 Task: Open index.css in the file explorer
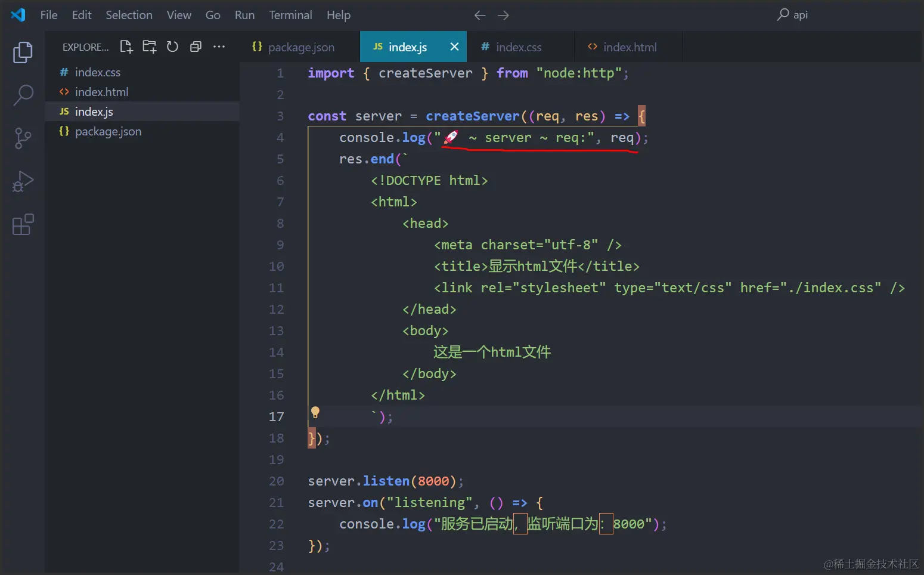142,72
